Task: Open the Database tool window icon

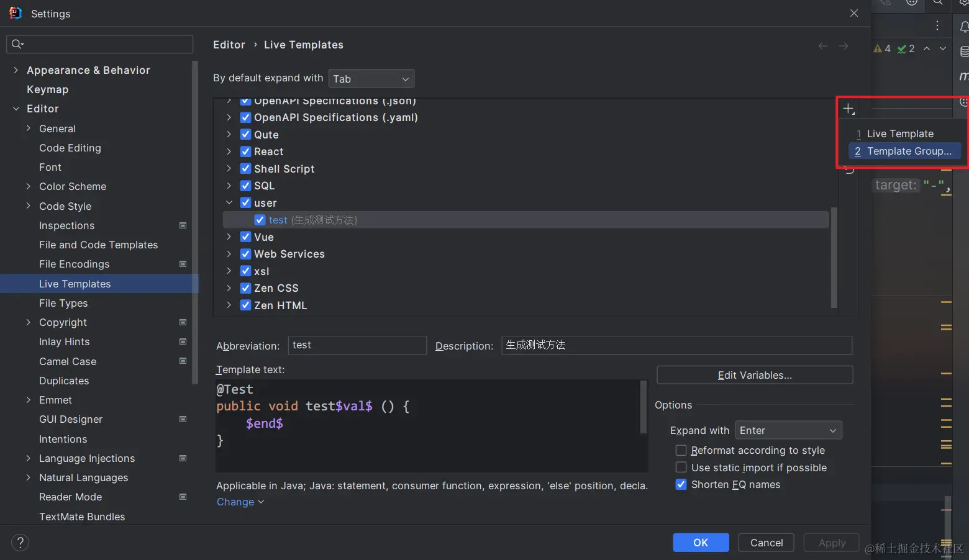Action: (x=964, y=52)
